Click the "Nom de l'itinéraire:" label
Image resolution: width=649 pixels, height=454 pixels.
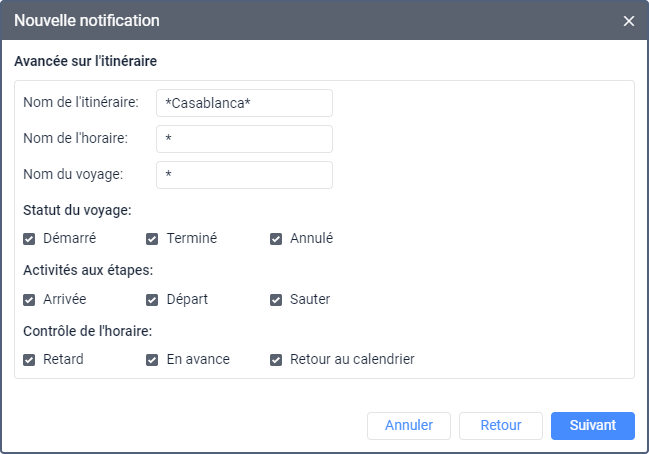pos(81,103)
